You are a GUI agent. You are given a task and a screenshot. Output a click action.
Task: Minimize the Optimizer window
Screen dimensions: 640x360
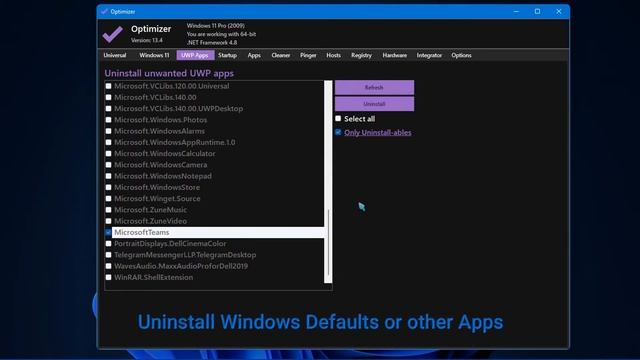516,11
